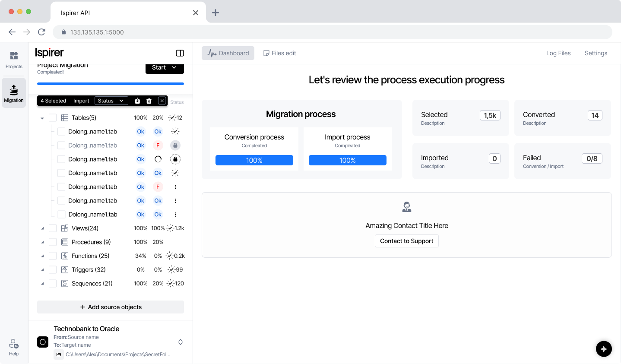Open Projects from the left sidebar icon
The height and width of the screenshot is (364, 621).
click(x=13, y=60)
